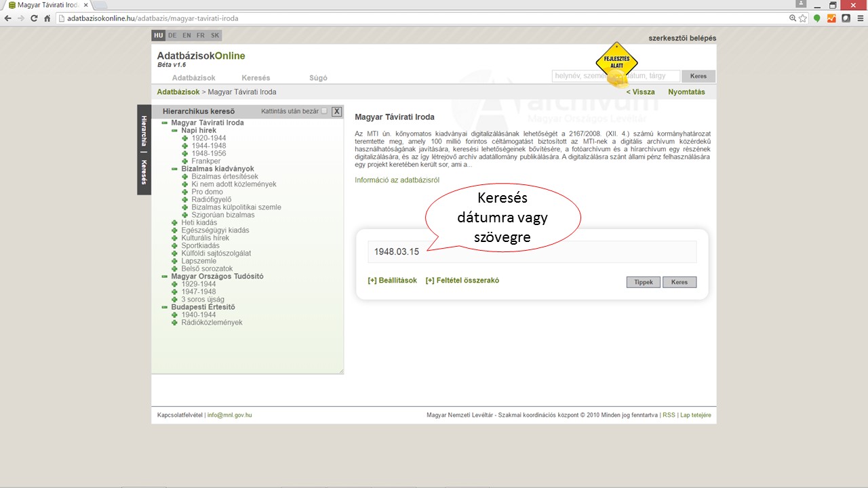Select 1947-1948 tree item

(199, 292)
